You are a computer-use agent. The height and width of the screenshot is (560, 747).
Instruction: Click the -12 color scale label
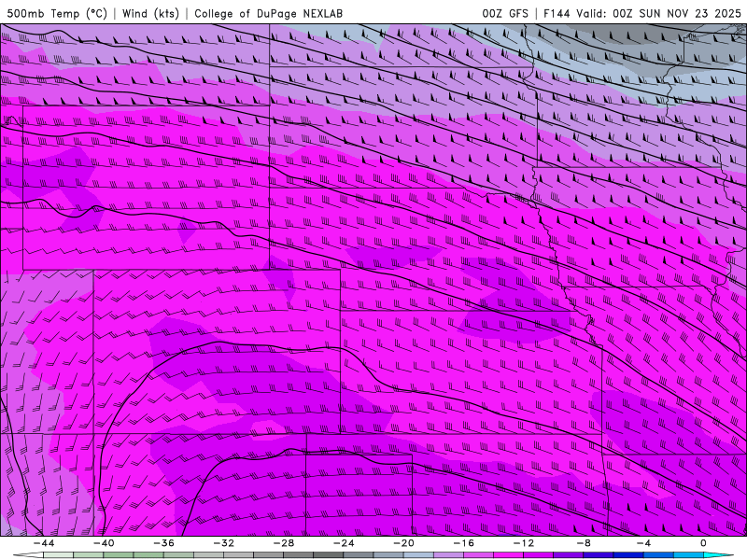pyautogui.click(x=524, y=543)
